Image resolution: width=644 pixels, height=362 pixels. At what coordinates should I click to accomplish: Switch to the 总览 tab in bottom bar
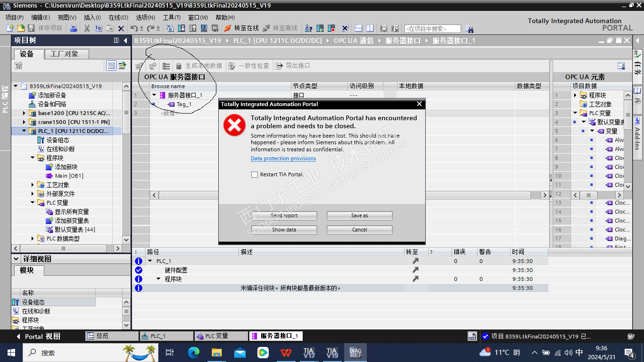pos(112,336)
